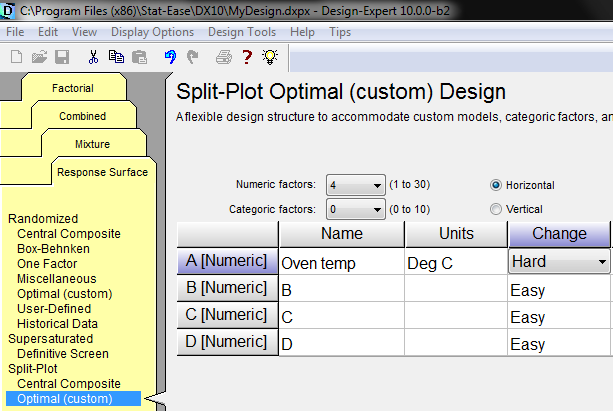This screenshot has width=613, height=411.
Task: Print using the printer toolbar icon
Action: [x=224, y=57]
